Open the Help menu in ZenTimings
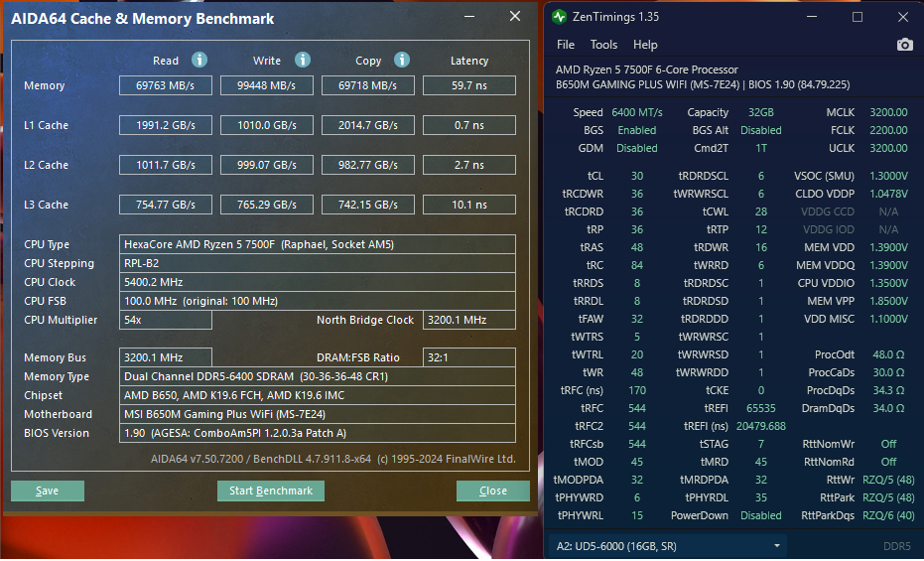 [645, 45]
